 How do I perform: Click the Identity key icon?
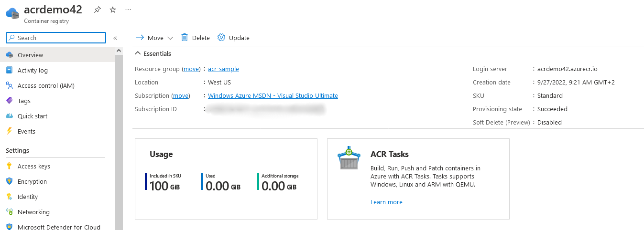coord(9,197)
